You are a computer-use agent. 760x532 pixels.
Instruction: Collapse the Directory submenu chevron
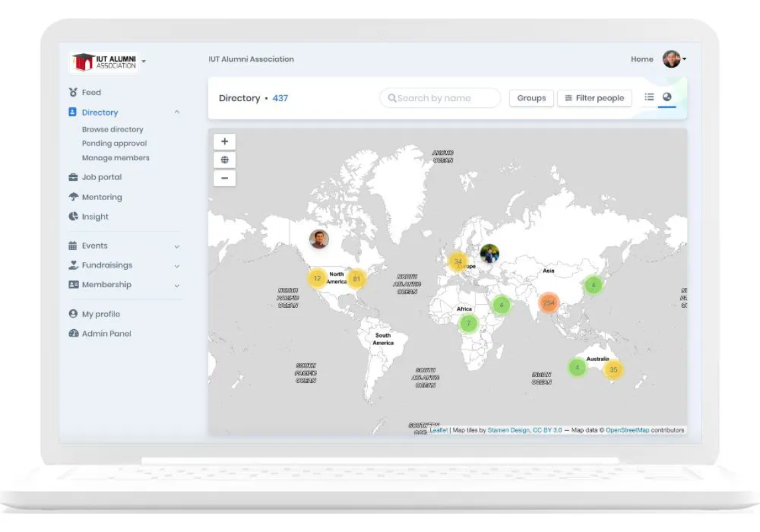click(x=177, y=112)
